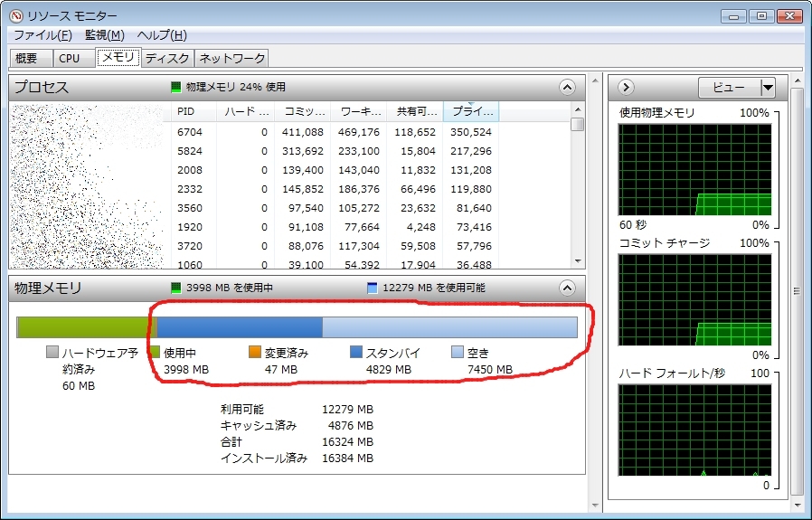Click the ハード フォールト/秒 graph
Viewport: 812px width, 520px height.
click(694, 430)
